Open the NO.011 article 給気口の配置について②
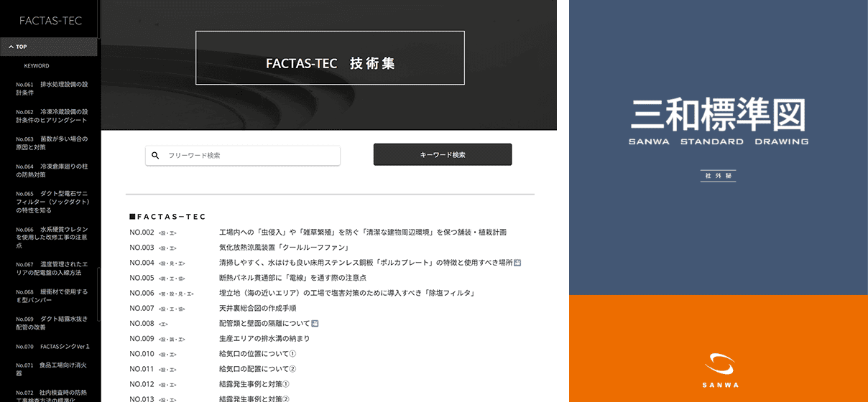868x402 pixels. point(257,369)
